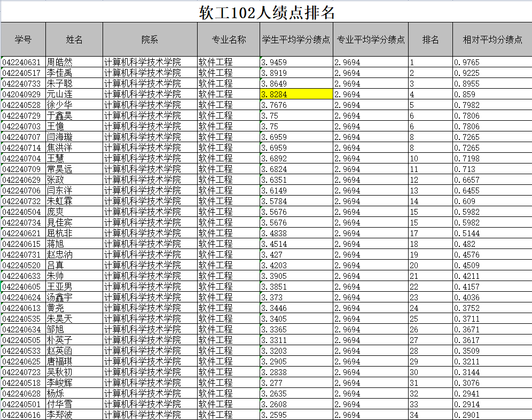
Task: Select the name cell 朱子聪
Action: tap(74, 83)
